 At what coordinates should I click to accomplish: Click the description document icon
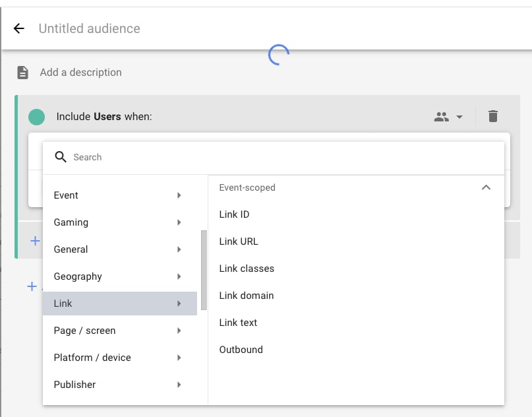tap(23, 73)
